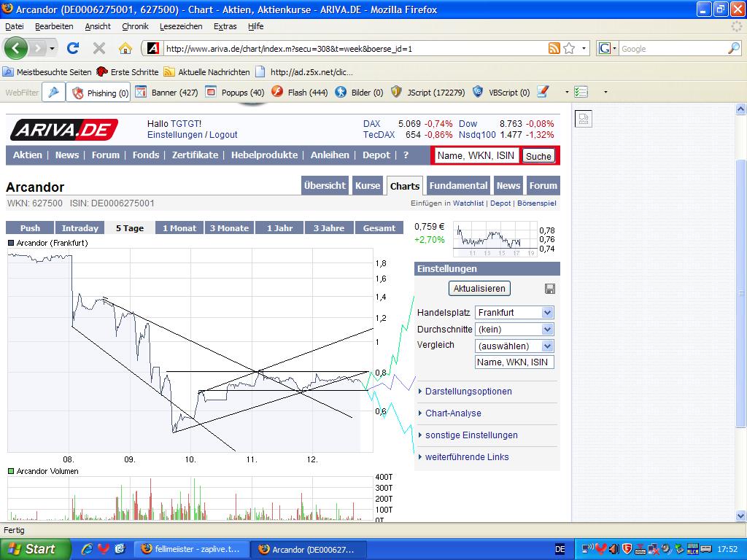Go back with the green back arrow
Viewport: 747px width, 560px height.
coord(16,48)
